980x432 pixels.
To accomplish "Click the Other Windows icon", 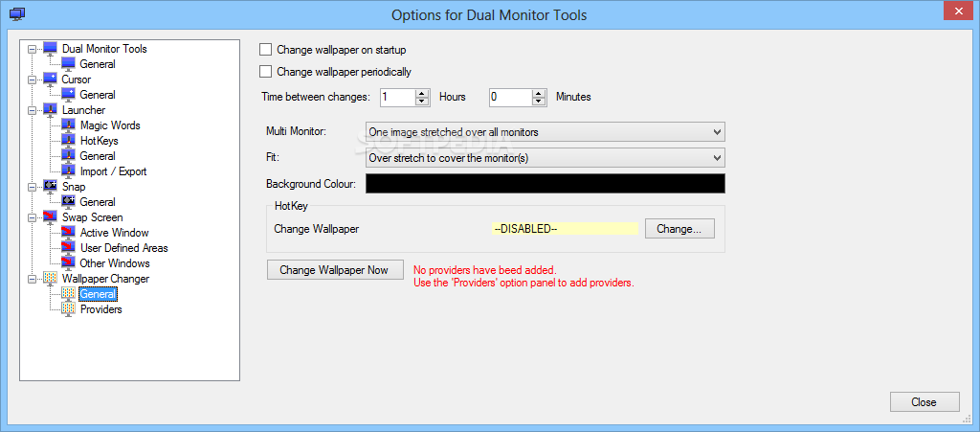I will point(68,263).
